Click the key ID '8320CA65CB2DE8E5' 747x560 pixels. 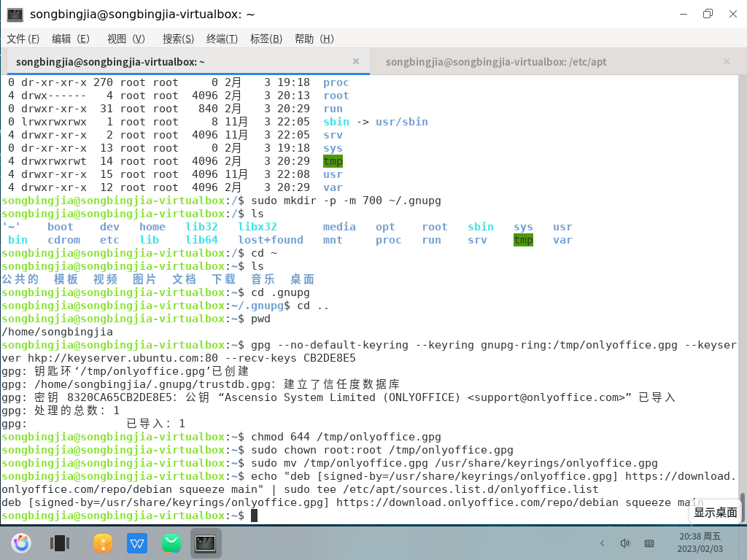[120, 397]
